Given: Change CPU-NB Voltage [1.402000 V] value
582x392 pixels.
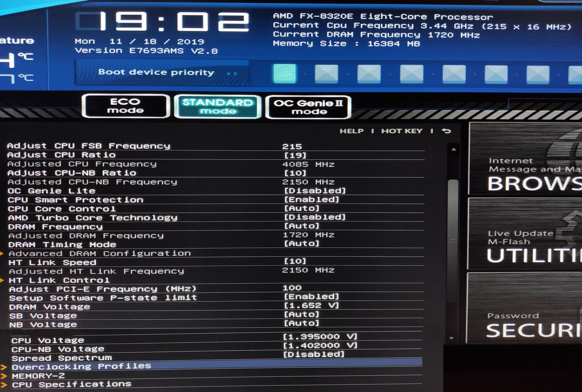Looking at the screenshot, I should [320, 345].
